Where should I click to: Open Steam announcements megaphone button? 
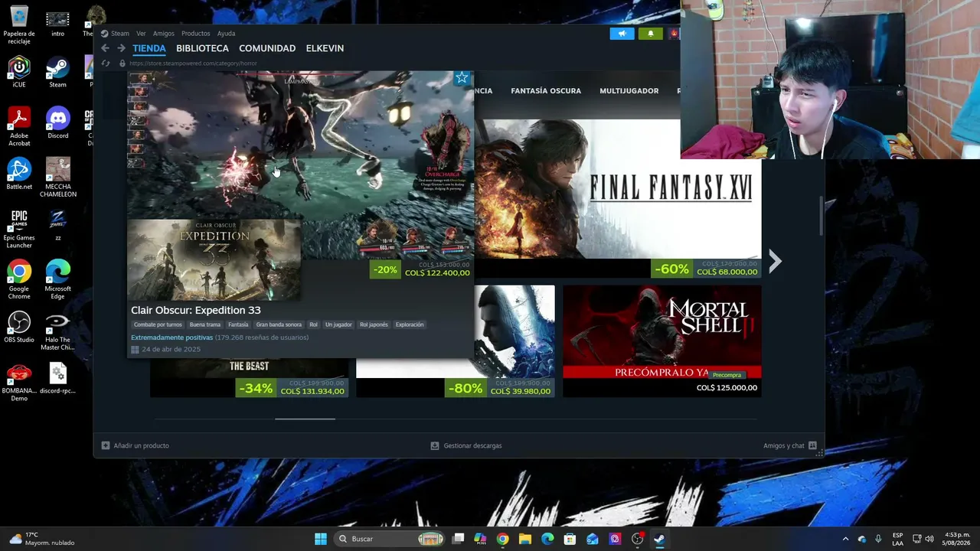tap(622, 34)
